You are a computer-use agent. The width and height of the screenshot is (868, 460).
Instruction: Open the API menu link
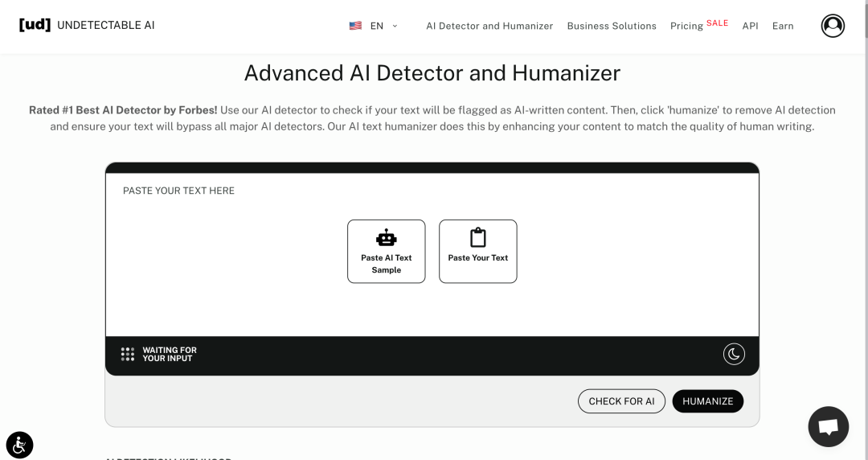click(x=750, y=26)
